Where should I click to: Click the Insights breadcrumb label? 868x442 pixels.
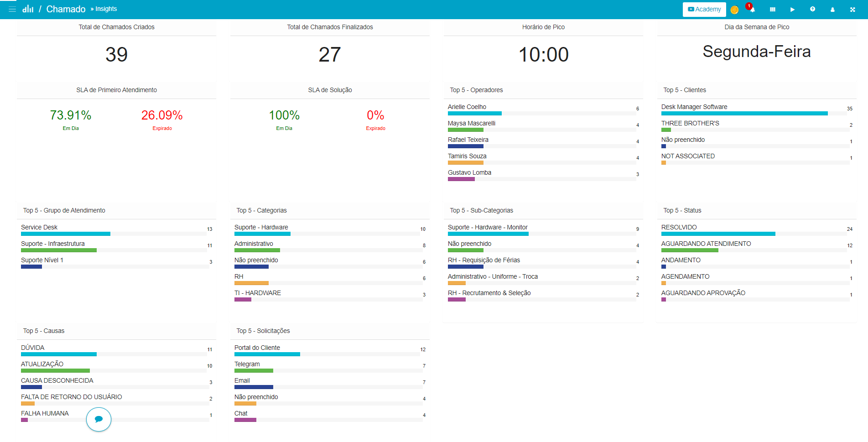106,9
